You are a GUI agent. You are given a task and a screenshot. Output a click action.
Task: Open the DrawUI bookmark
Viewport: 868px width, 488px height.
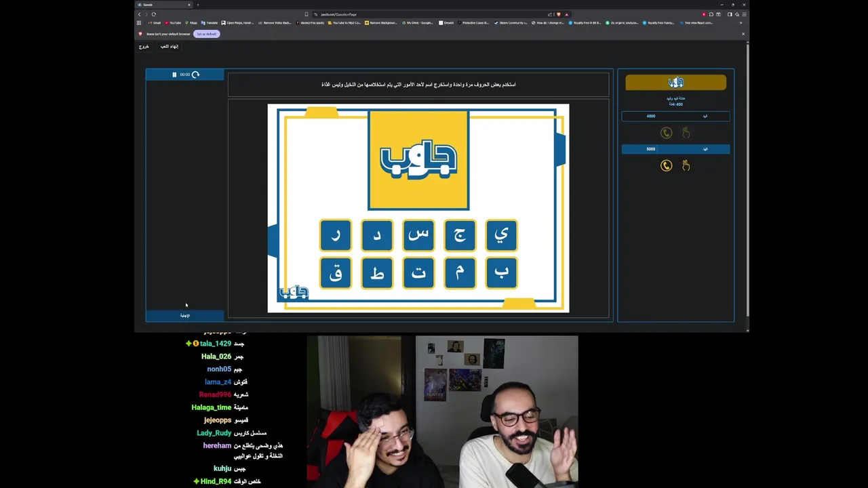446,23
